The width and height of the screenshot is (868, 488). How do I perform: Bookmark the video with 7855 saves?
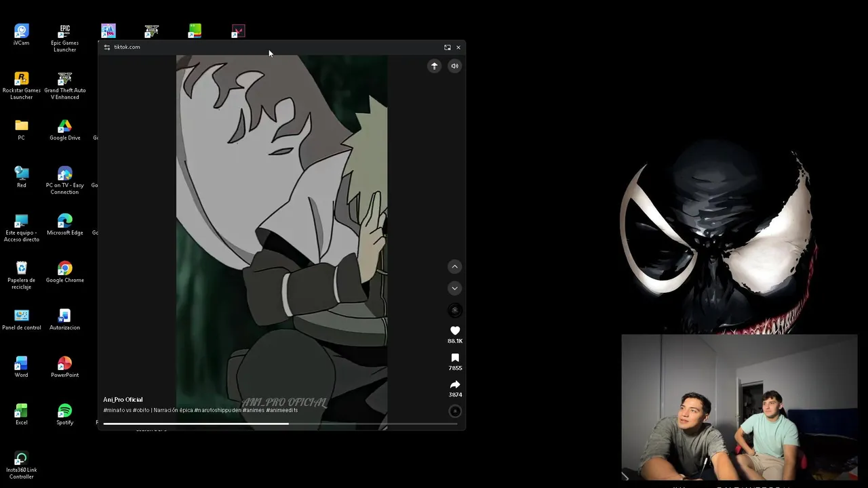tap(455, 358)
